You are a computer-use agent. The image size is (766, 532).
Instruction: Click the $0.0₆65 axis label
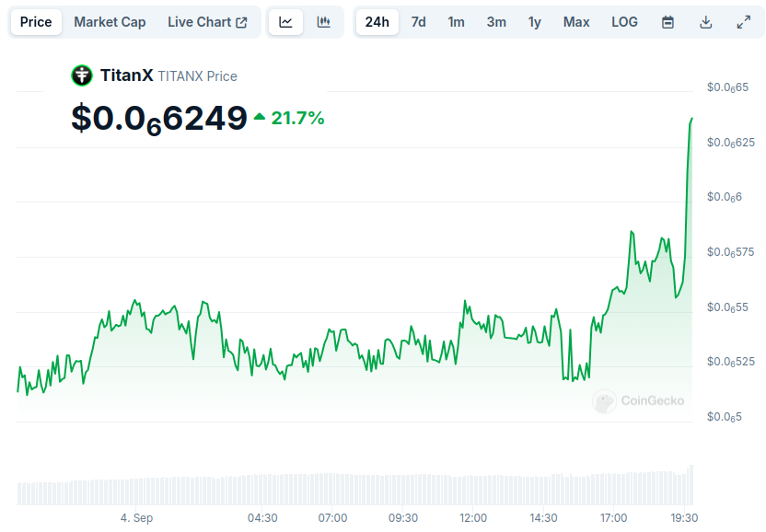tap(727, 87)
